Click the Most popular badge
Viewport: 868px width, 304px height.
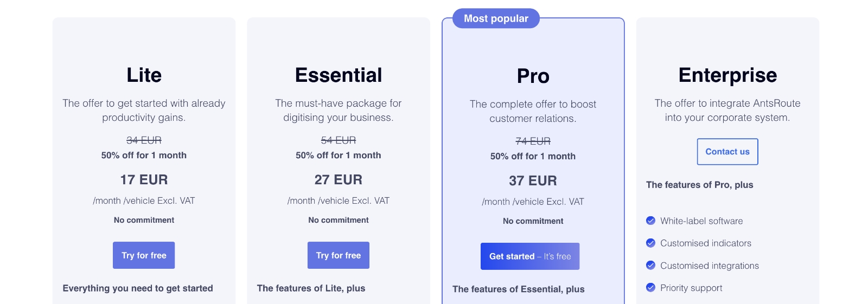pyautogui.click(x=496, y=18)
